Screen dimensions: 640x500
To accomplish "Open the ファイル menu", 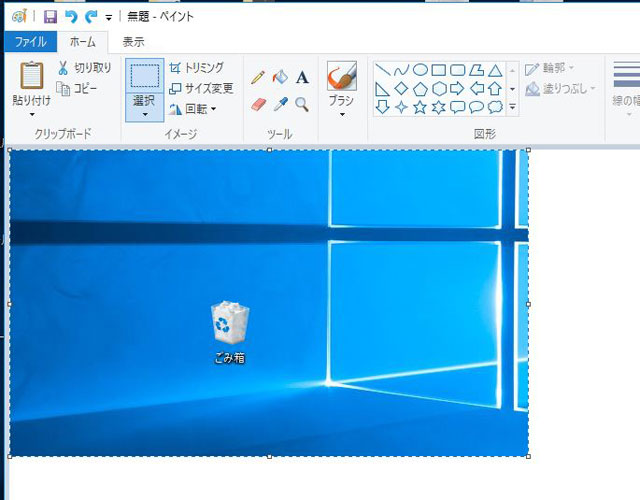I will (x=31, y=42).
